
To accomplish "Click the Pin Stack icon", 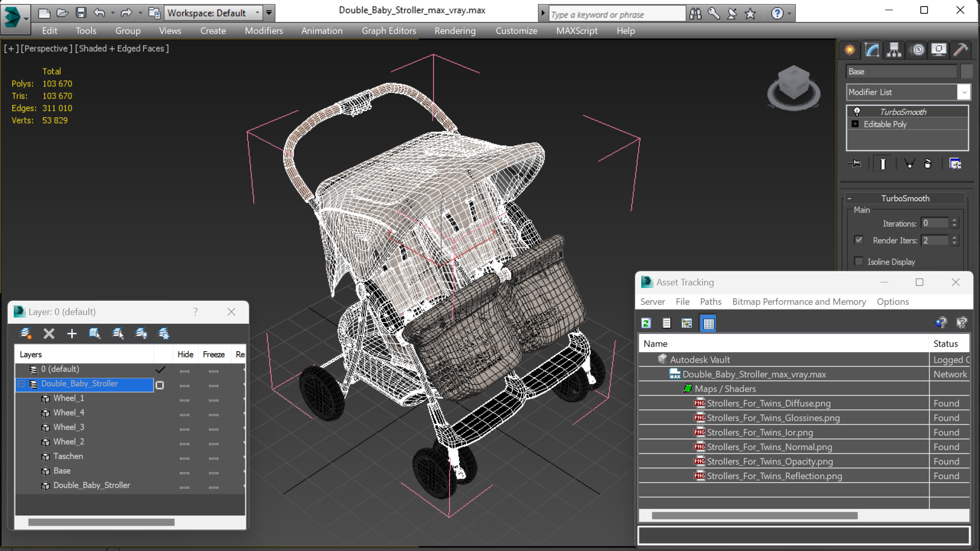I will (855, 164).
